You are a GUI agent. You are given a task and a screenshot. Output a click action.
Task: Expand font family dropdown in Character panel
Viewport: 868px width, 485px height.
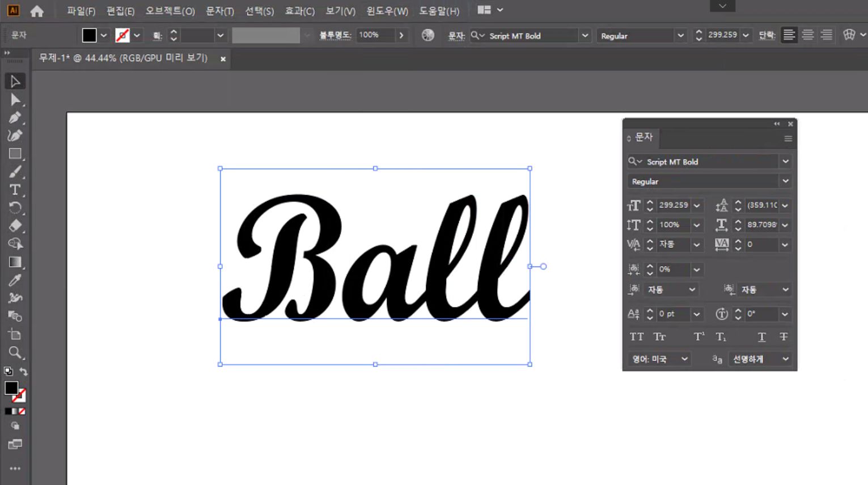785,162
